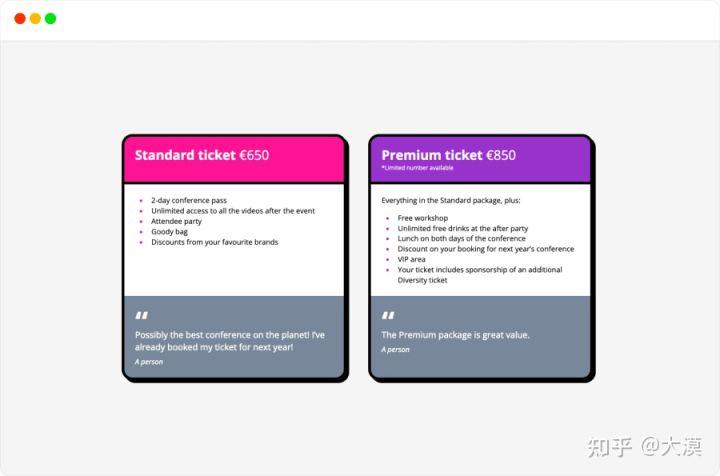Click "Lunch on both days of the conference"
Screen dimensions: 720x476
(x=461, y=238)
